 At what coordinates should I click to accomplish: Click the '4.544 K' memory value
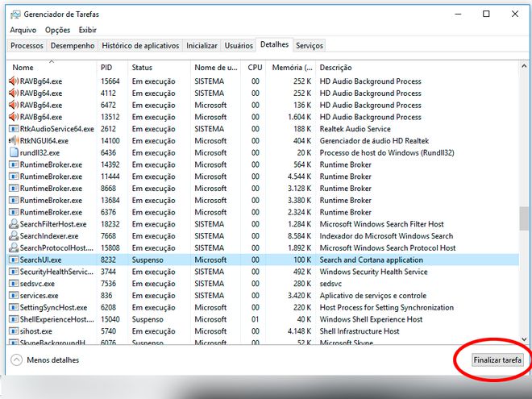[300, 177]
